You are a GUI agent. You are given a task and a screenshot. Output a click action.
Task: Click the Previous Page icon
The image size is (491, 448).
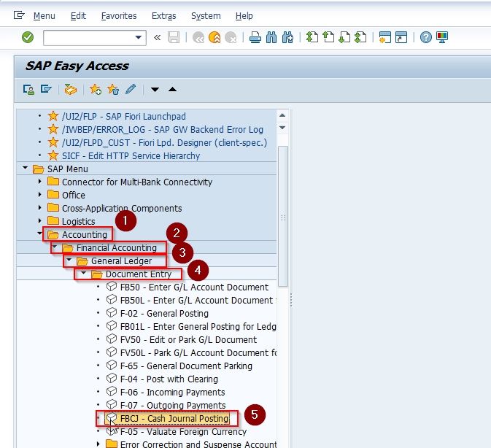pos(328,37)
